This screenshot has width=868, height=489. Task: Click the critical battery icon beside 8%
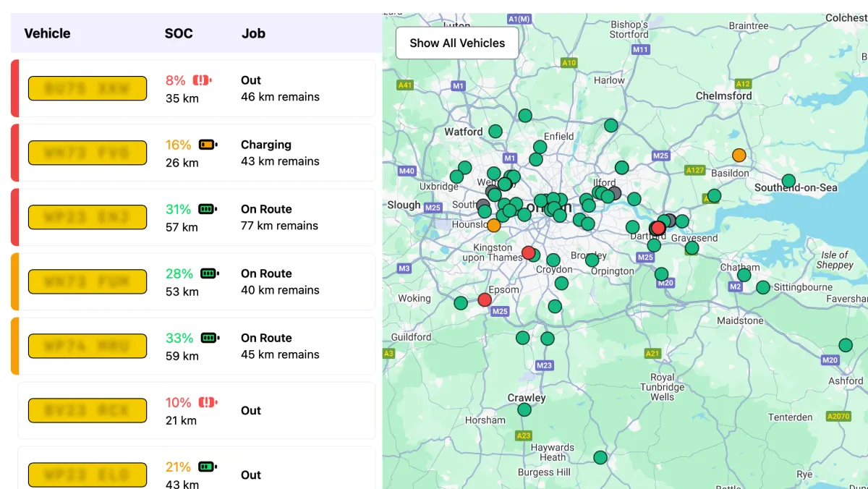(x=202, y=80)
